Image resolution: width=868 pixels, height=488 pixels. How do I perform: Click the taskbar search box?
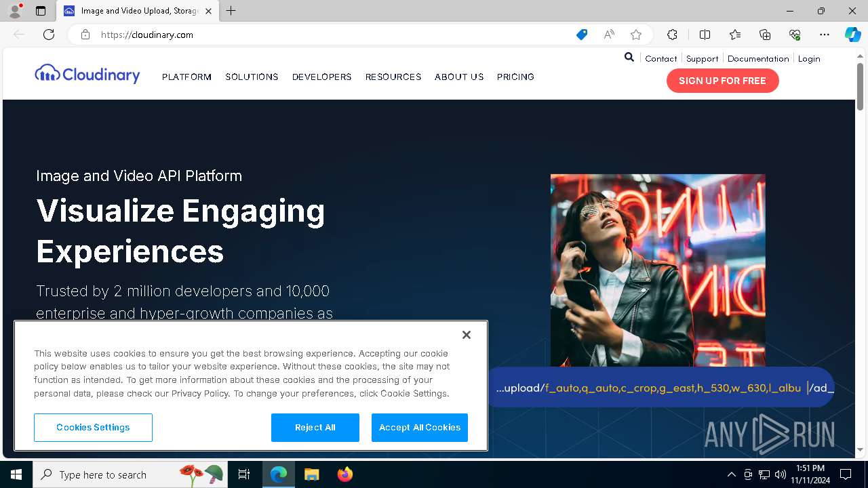point(130,474)
